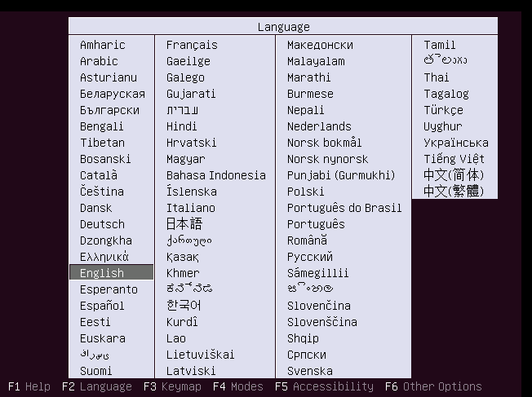Choose Arabic language

click(x=99, y=61)
